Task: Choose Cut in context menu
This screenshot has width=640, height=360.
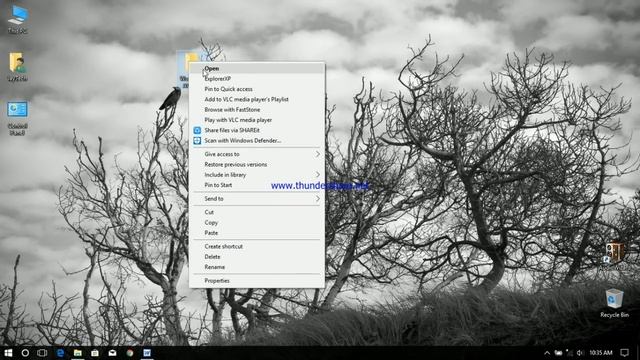Action: pyautogui.click(x=257, y=212)
